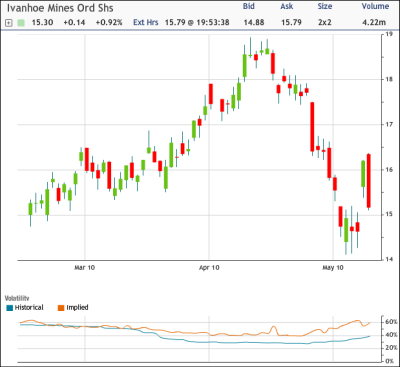
Task: Click the 17 price axis label
Action: coord(388,124)
